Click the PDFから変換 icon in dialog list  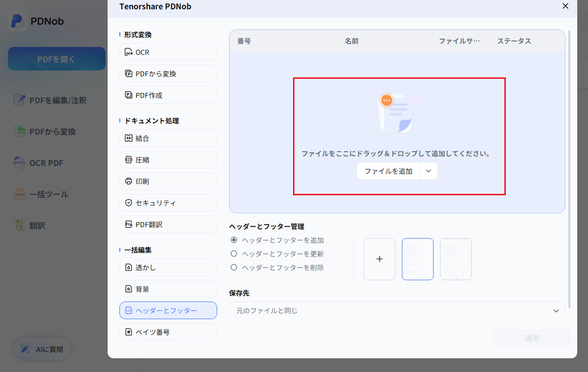129,74
